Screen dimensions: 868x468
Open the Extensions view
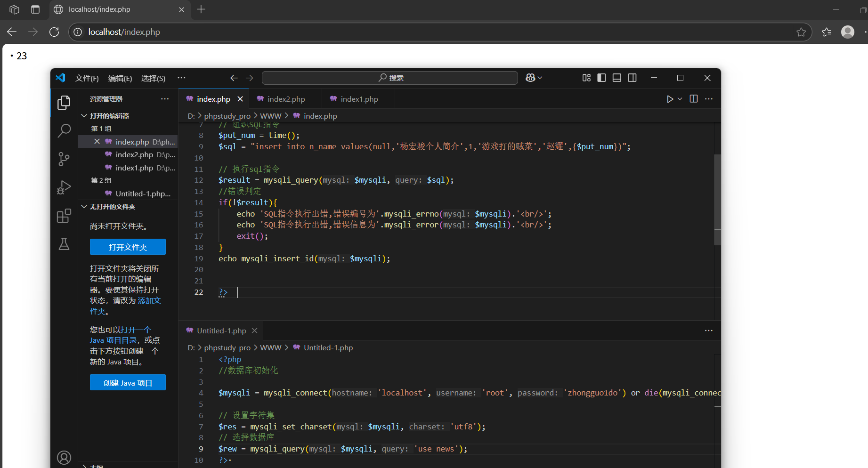(64, 216)
